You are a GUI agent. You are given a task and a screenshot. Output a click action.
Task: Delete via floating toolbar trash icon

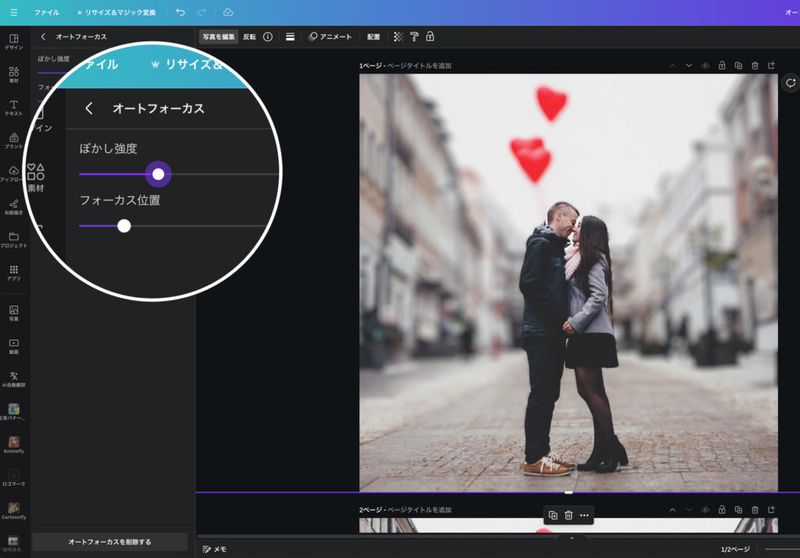pyautogui.click(x=568, y=515)
